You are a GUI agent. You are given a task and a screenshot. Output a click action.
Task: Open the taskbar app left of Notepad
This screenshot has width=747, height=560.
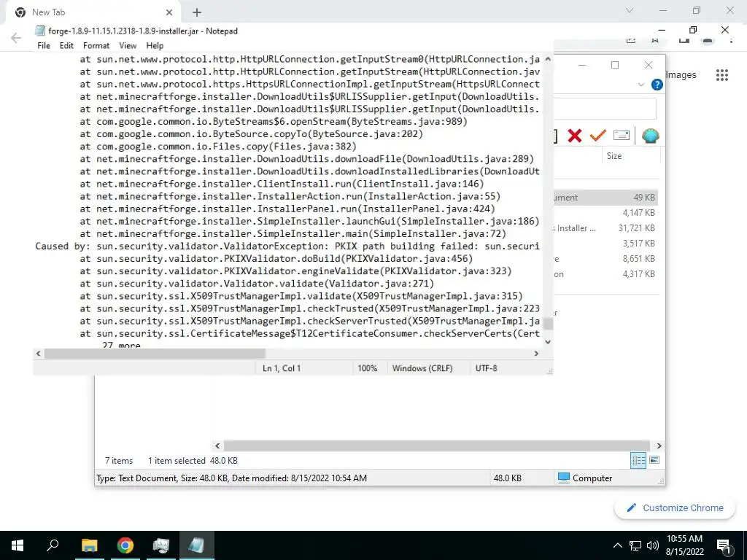click(160, 545)
